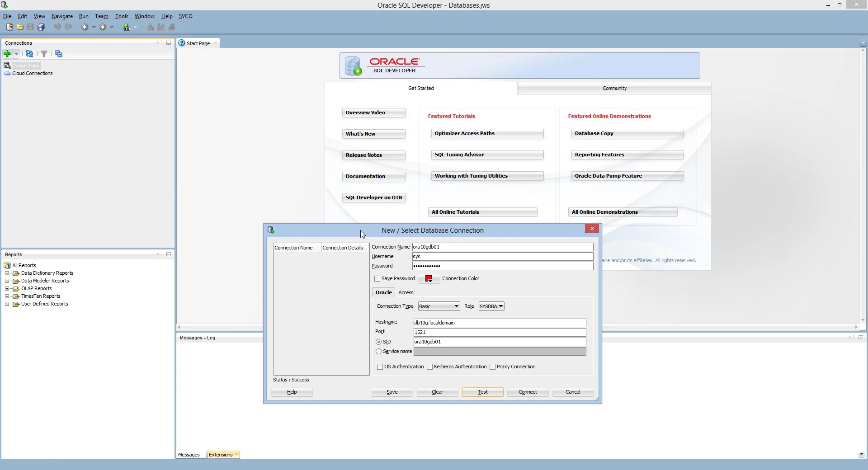Click the Start Page help icon
Viewport: 868px width, 470px height.
click(182, 43)
